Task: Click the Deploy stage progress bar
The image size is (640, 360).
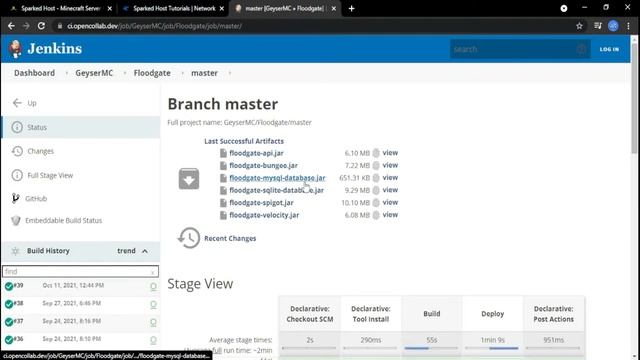Action: click(x=492, y=348)
